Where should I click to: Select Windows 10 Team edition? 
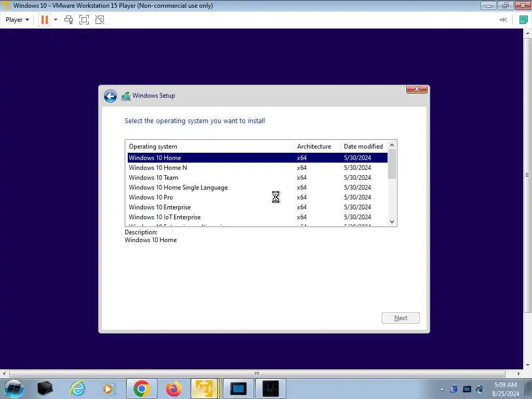[x=258, y=178]
